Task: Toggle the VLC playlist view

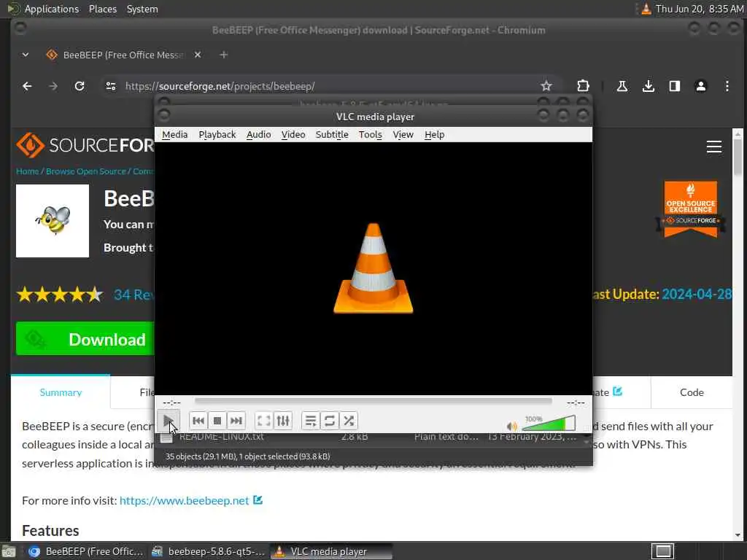Action: pos(311,421)
